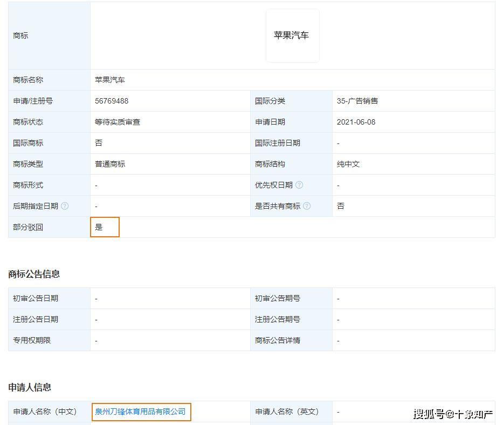This screenshot has height=425, width=504.
Task: Click the 申请日期 label cell
Action: (291, 122)
